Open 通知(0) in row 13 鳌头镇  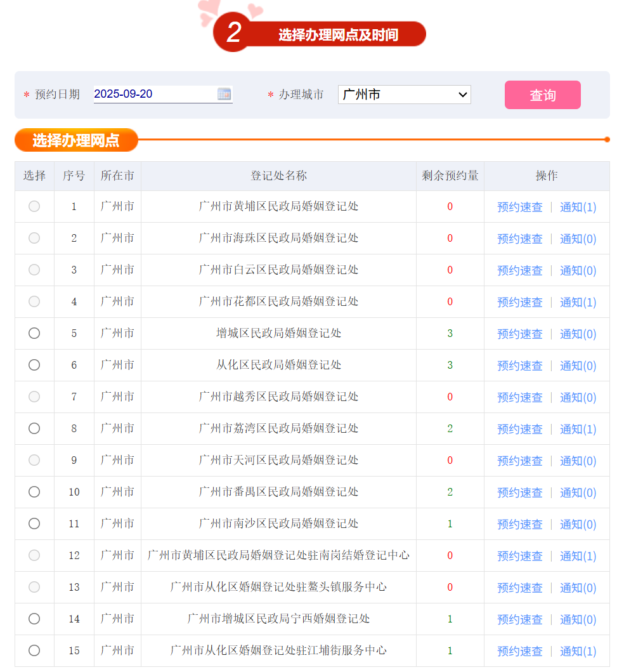coord(578,588)
